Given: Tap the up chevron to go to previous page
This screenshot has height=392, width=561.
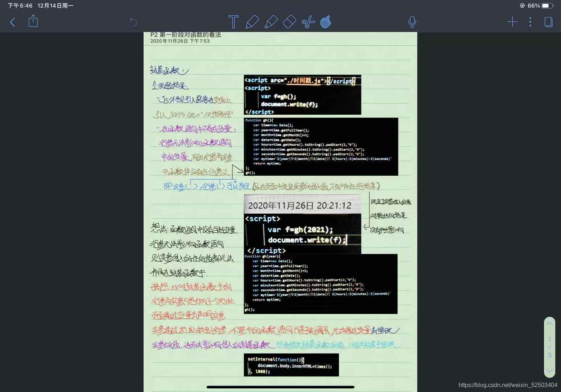Looking at the screenshot, I should 549,323.
